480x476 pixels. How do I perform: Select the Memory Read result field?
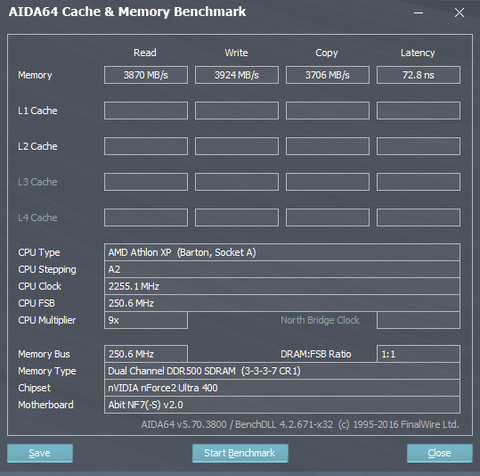[146, 75]
